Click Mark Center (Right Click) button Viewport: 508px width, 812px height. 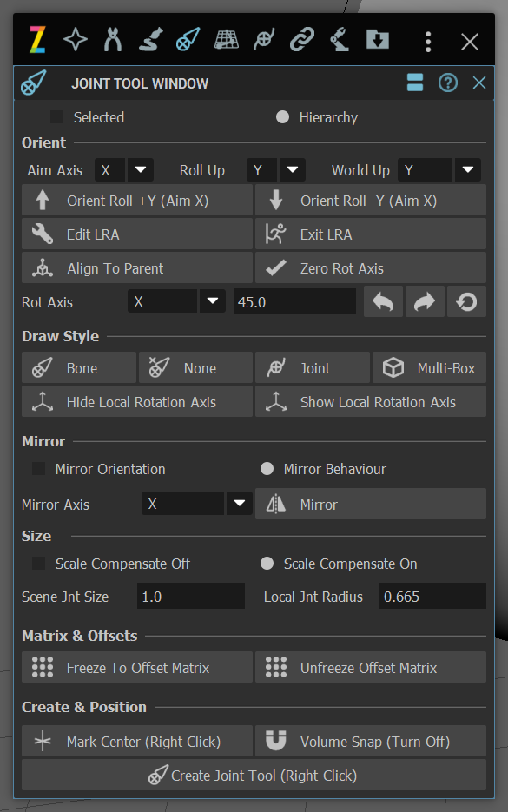click(136, 741)
